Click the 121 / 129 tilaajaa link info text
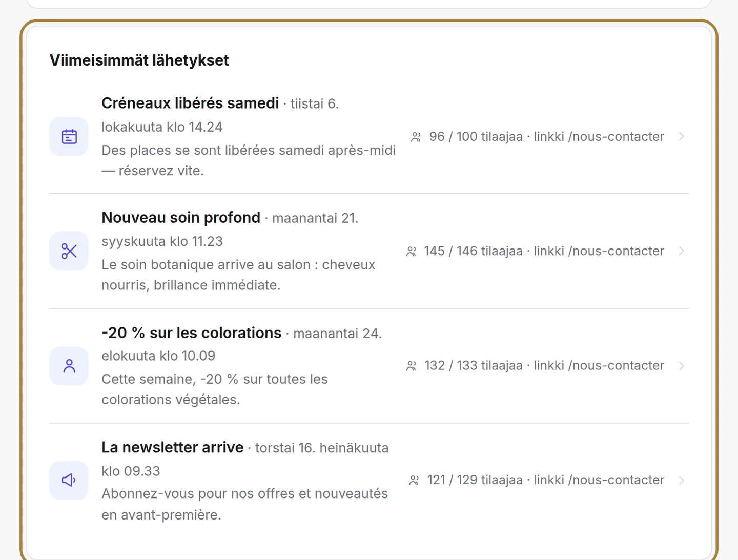This screenshot has height=560, width=738. (x=546, y=480)
